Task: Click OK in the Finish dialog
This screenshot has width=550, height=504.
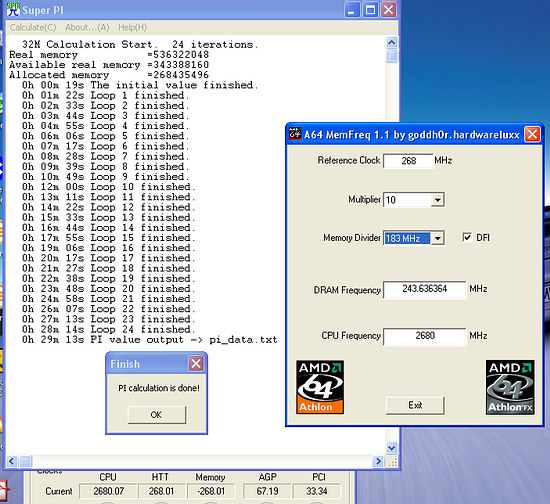Action: click(x=156, y=415)
